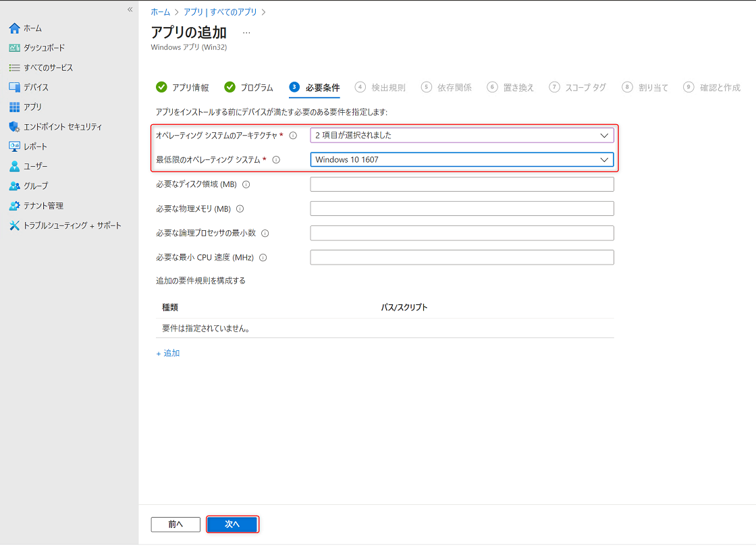756x546 pixels.
Task: Open the minimum operating system dropdown
Action: pos(462,160)
